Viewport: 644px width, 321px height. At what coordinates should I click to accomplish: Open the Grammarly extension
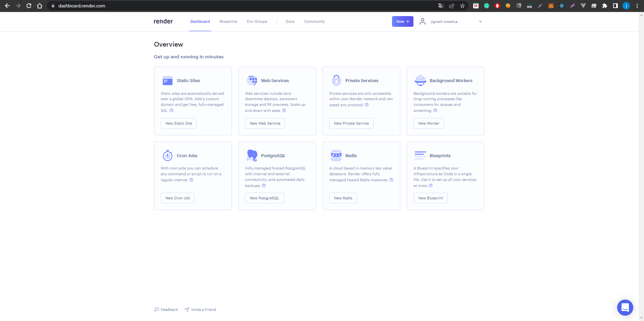[487, 6]
